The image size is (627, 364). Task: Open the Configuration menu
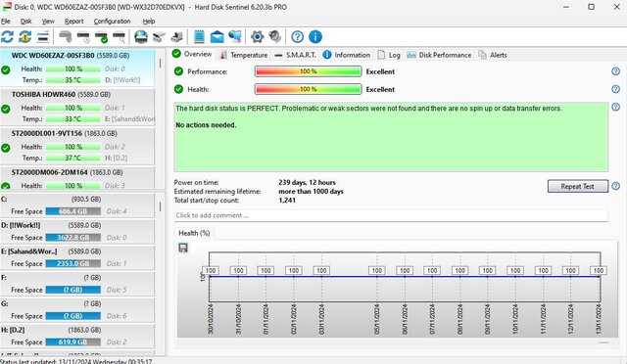(112, 22)
